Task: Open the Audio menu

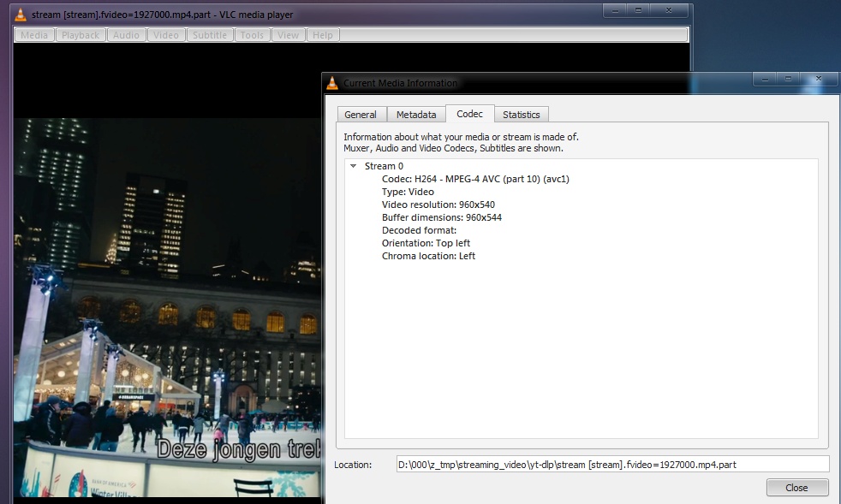Action: [126, 35]
